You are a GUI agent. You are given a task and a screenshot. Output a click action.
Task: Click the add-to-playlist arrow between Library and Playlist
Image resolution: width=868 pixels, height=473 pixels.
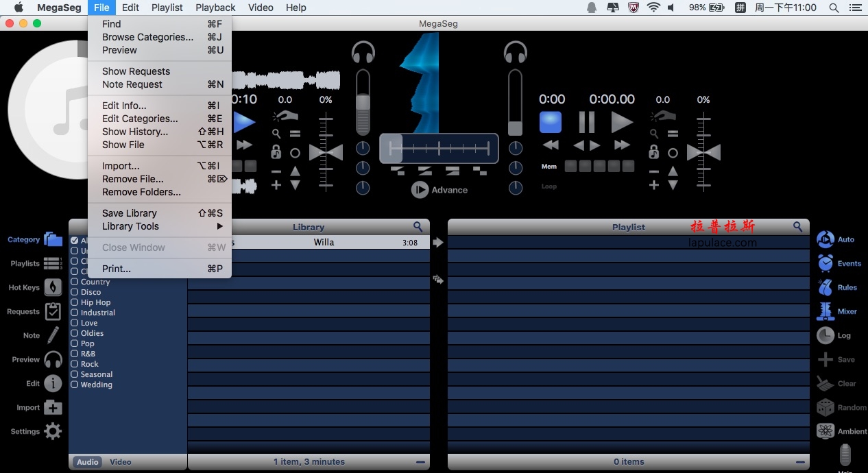(438, 242)
